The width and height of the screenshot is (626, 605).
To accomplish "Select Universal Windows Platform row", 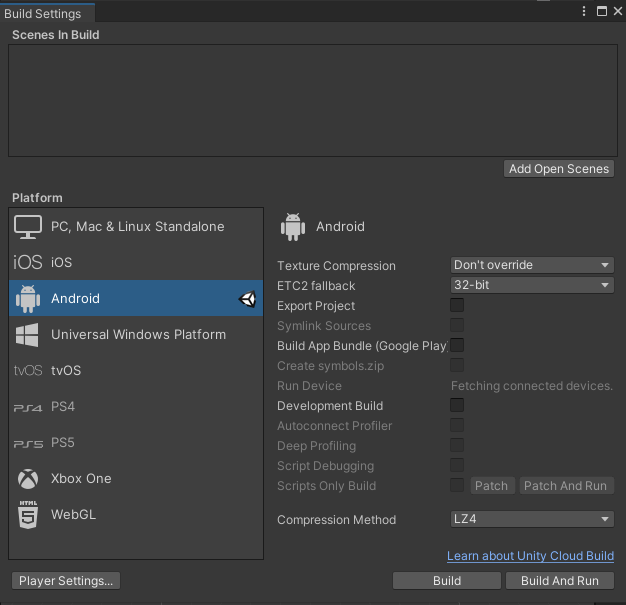I will 136,335.
